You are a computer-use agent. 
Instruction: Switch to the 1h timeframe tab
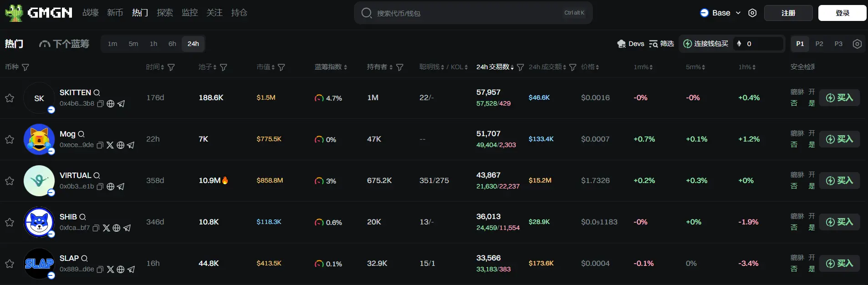tap(153, 44)
